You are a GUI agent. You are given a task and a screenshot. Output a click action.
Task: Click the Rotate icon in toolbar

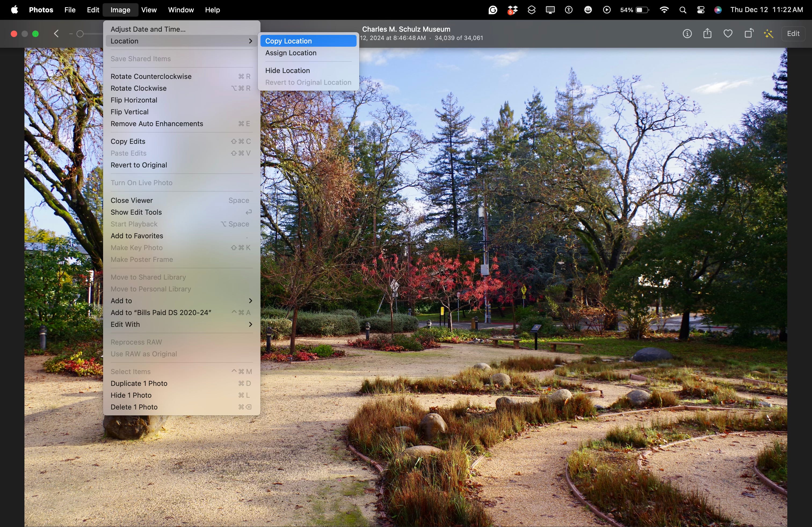pos(749,33)
